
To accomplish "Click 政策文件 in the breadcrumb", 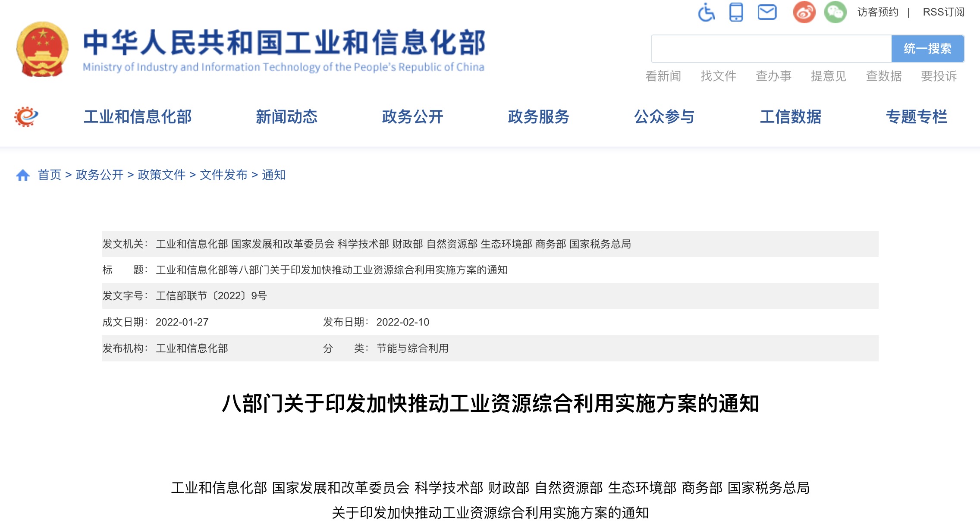I will click(x=161, y=175).
